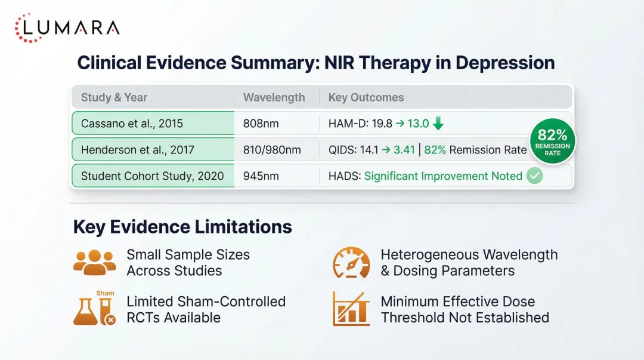Click the green downward arrow after HAM-D score

pos(438,123)
